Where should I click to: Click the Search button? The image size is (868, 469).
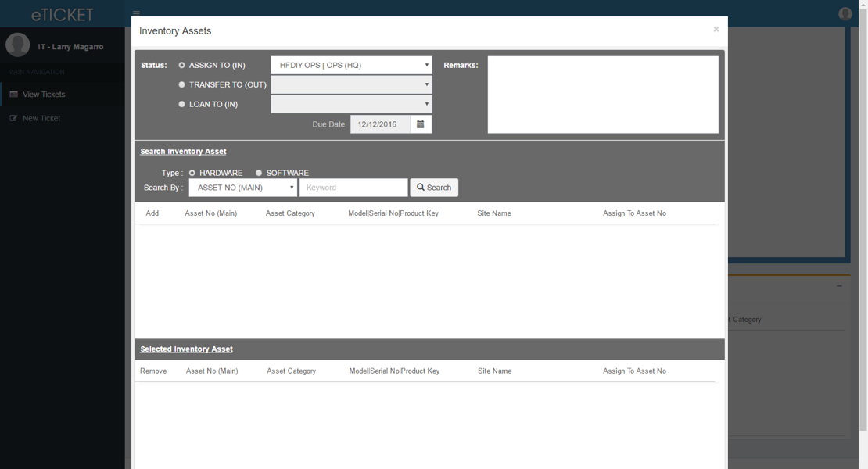[433, 187]
